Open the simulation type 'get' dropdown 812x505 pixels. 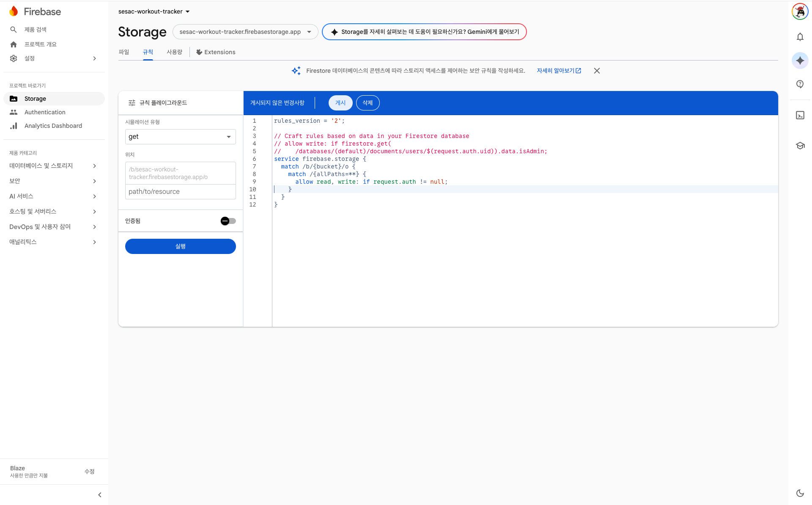click(x=181, y=137)
